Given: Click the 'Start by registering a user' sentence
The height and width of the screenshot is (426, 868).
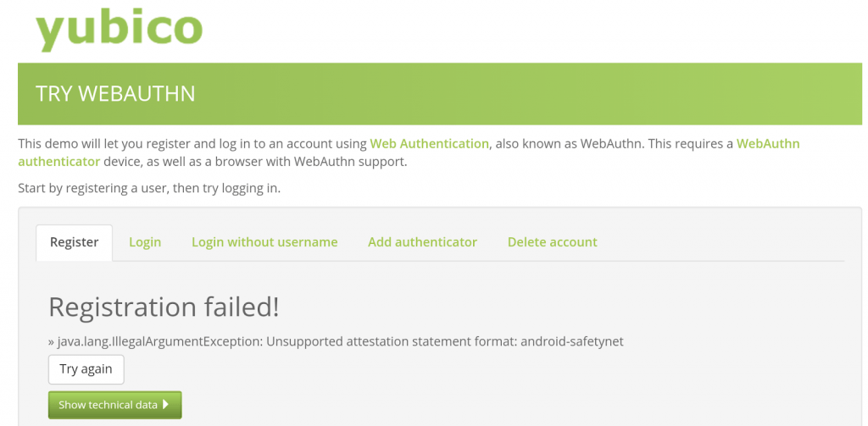Looking at the screenshot, I should (149, 188).
